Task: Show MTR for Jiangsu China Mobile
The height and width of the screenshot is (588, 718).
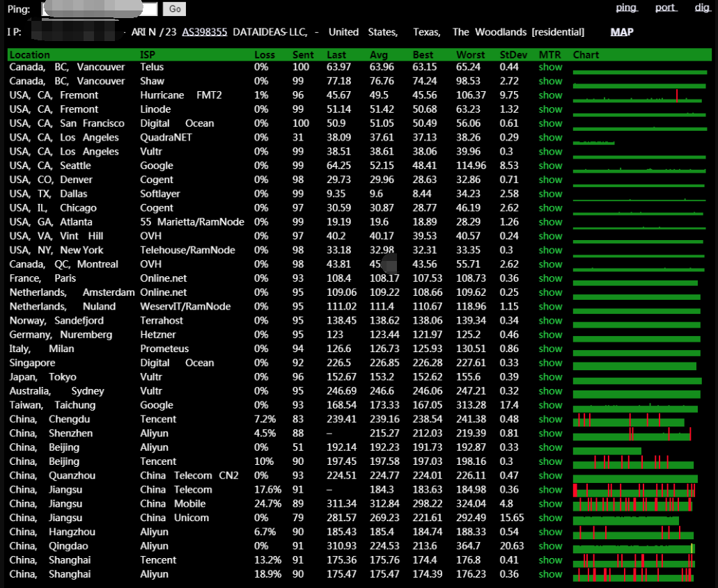Action: pyautogui.click(x=550, y=504)
